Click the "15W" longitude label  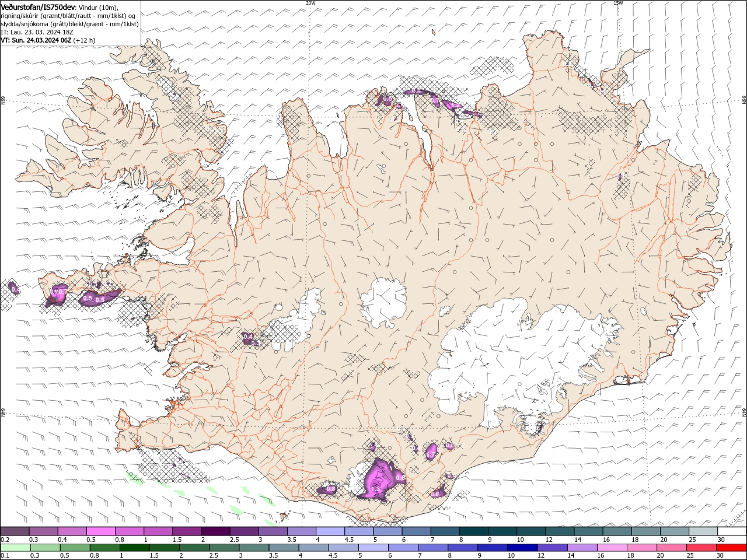[618, 3]
